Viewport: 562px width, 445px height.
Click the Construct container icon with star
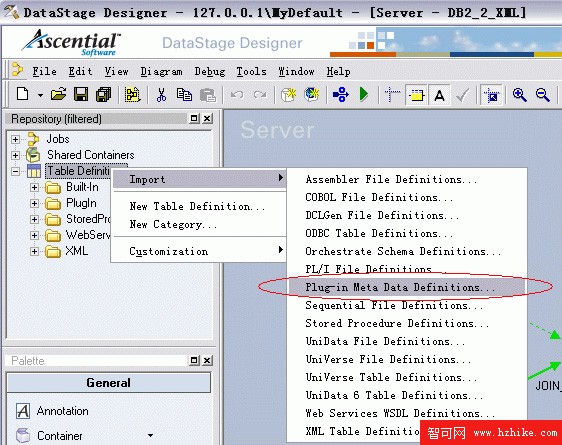pos(289,95)
